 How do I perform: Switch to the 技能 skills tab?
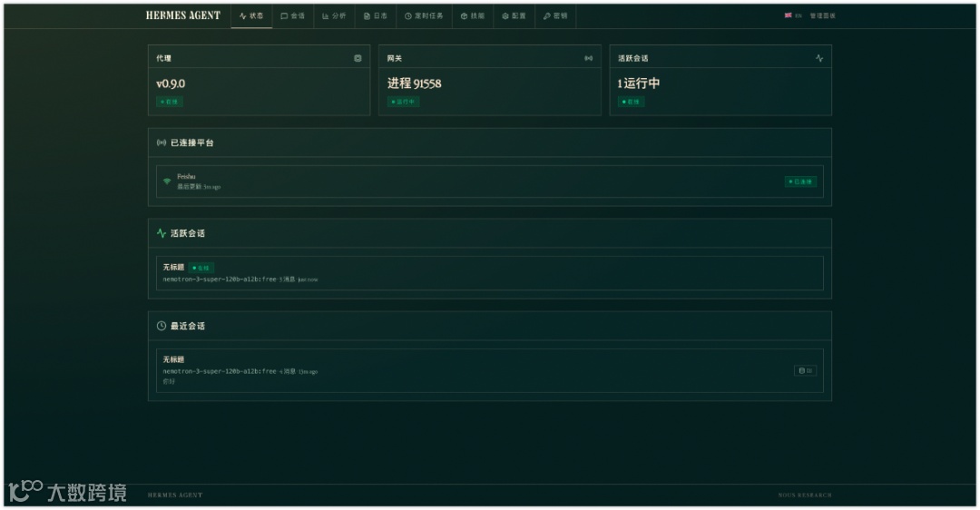473,16
